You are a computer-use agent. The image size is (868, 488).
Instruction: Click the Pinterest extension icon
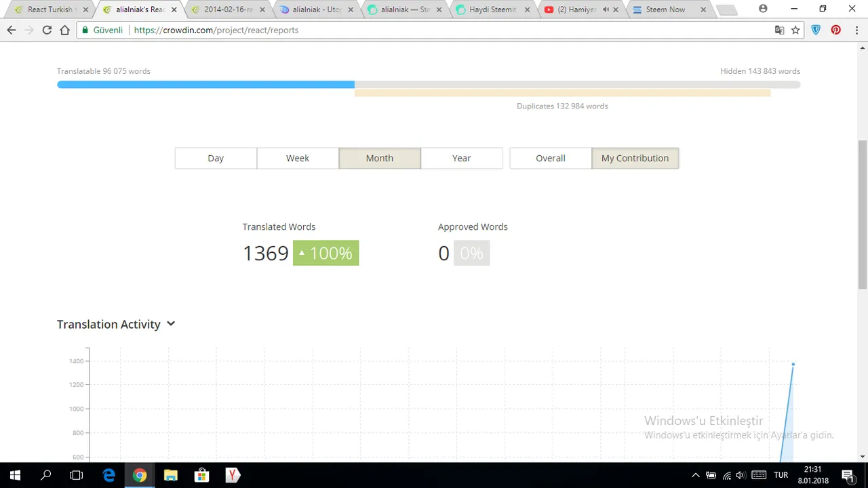(x=835, y=30)
